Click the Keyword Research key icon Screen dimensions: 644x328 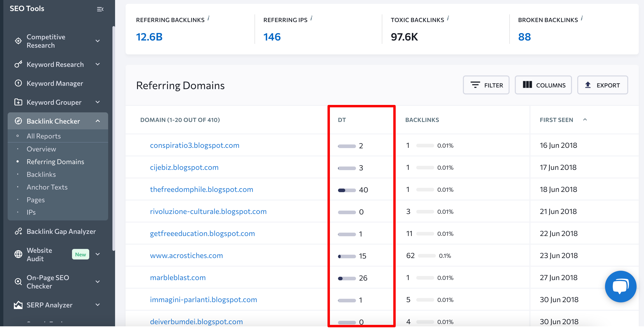tap(18, 64)
